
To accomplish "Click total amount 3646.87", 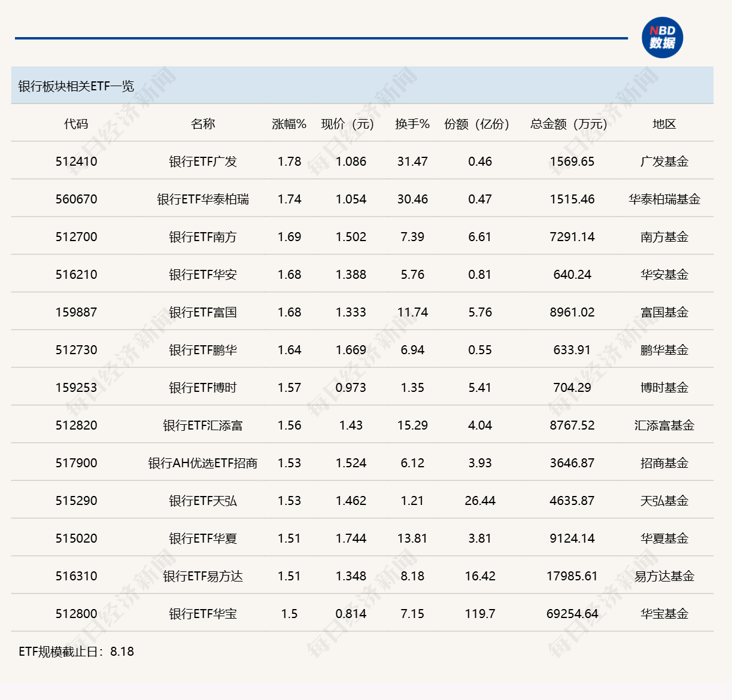I will click(x=572, y=463).
